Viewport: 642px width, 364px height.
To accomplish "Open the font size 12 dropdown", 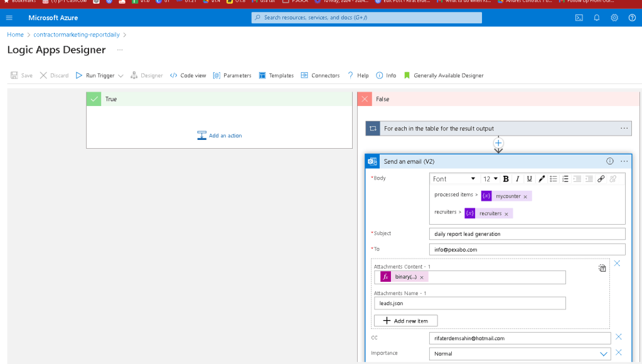I will tap(490, 179).
